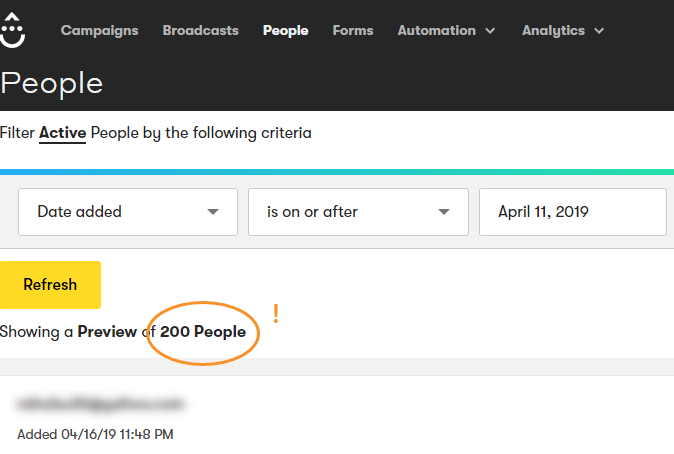Image resolution: width=674 pixels, height=454 pixels.
Task: Expand the Automation menu chevron
Action: [490, 31]
